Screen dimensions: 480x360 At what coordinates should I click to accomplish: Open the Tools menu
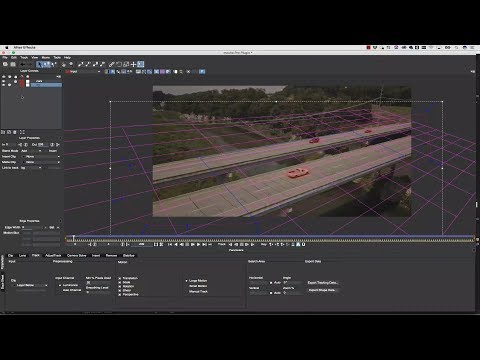57,57
